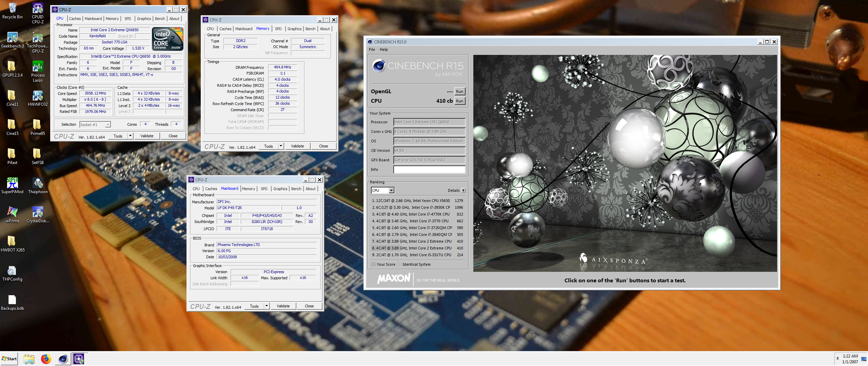Open the Geekbench 3 desktop icon
Image resolution: width=868 pixels, height=366 pixels.
[x=13, y=40]
